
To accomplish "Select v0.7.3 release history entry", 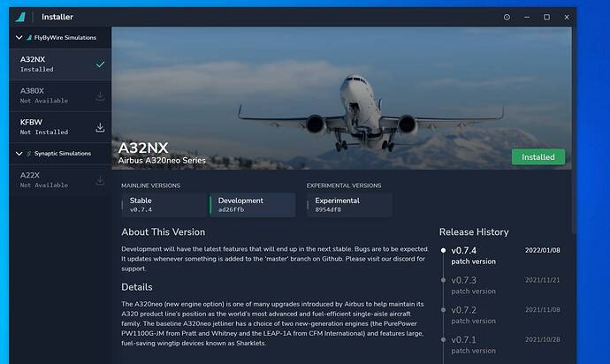I will (501, 285).
